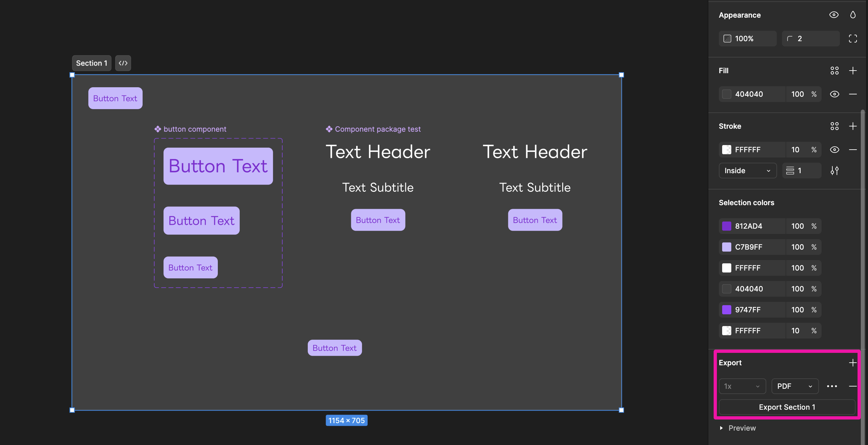The height and width of the screenshot is (445, 868).
Task: Open Dev Mode code icon beside Section 1
Action: coord(123,63)
